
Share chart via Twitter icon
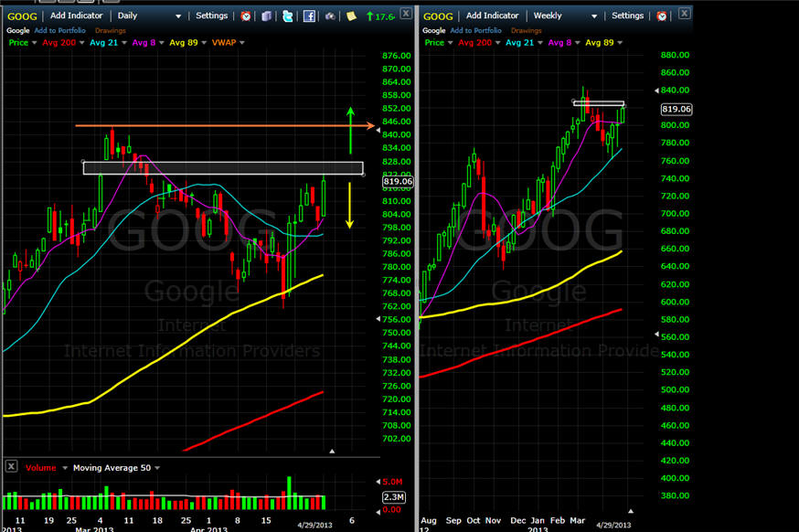288,16
